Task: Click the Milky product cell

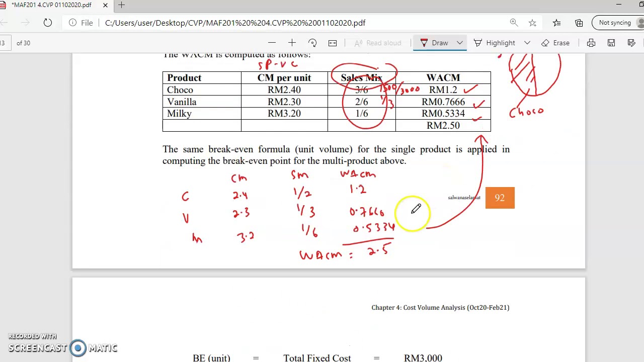Action: pyautogui.click(x=202, y=114)
